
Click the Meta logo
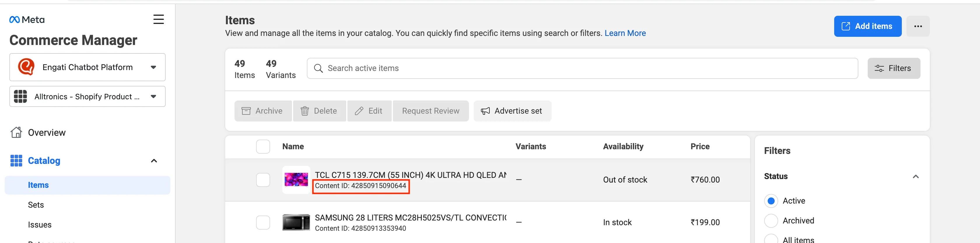(x=27, y=20)
